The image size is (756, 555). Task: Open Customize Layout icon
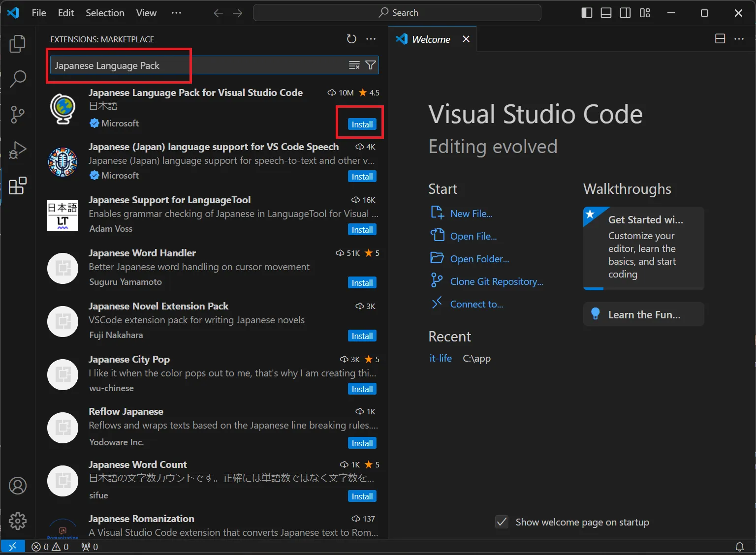tap(645, 13)
